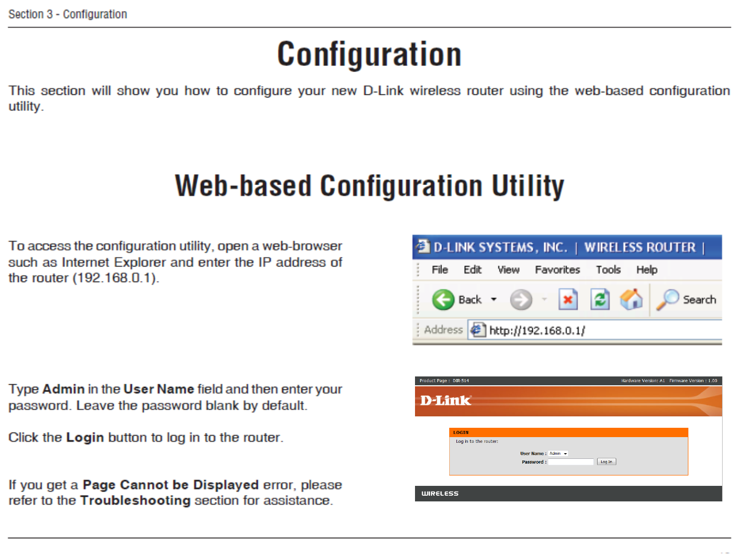Screen dimensions: 747x560
Task: Click the "Hardware Version: A1" text
Action: point(643,381)
